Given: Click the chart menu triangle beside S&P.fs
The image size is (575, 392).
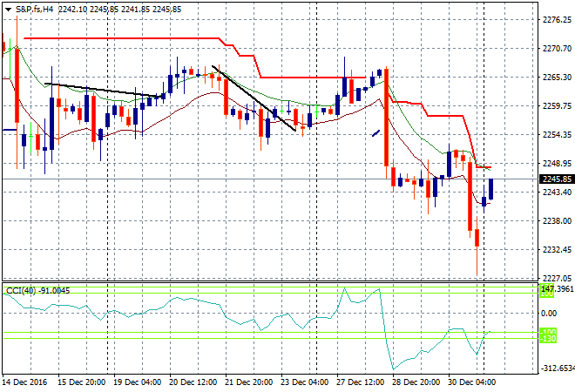Looking at the screenshot, I should (x=8, y=10).
